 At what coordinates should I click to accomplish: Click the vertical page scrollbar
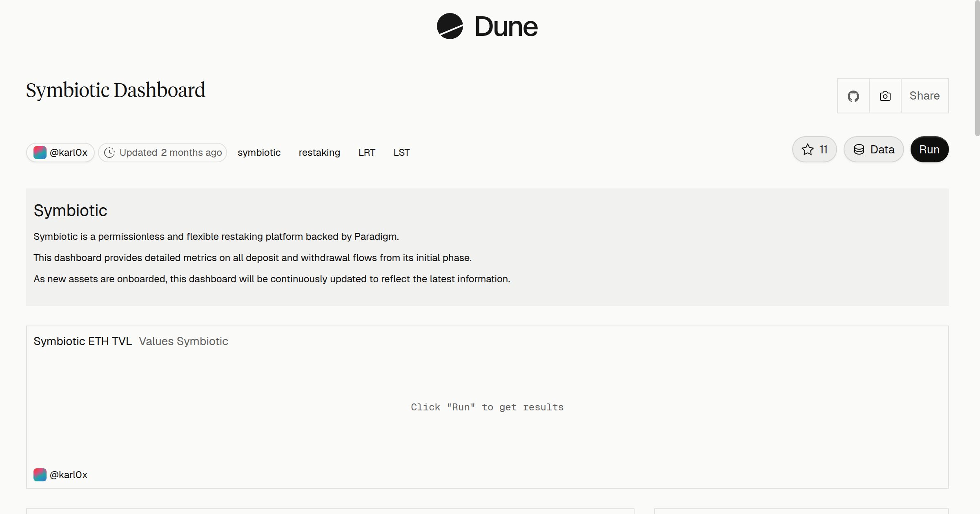tap(977, 68)
